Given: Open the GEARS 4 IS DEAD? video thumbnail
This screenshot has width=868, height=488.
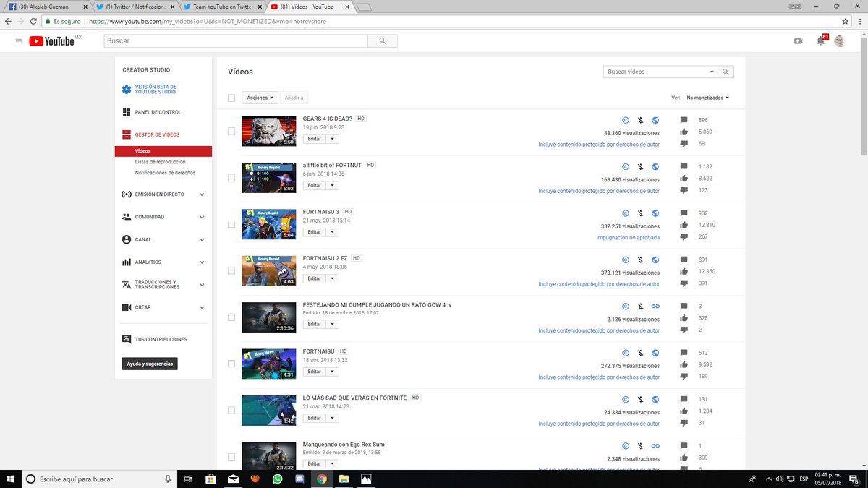Looking at the screenshot, I should [x=268, y=132].
